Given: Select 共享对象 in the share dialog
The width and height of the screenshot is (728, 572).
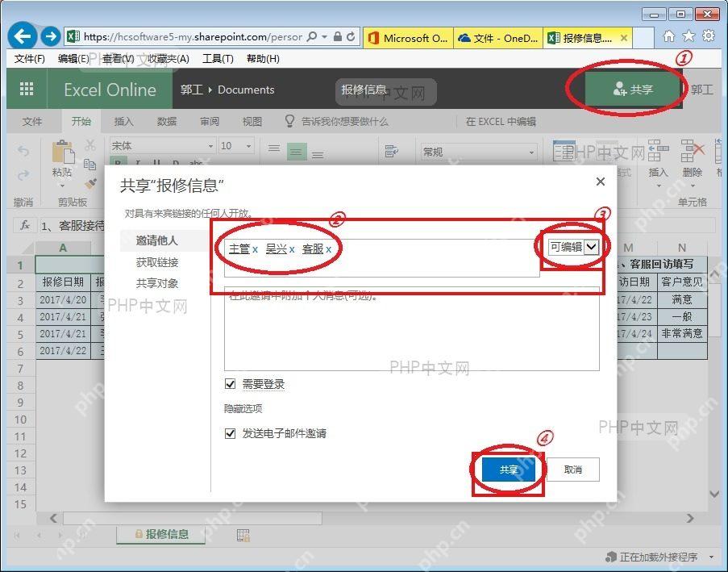Looking at the screenshot, I should click(157, 283).
